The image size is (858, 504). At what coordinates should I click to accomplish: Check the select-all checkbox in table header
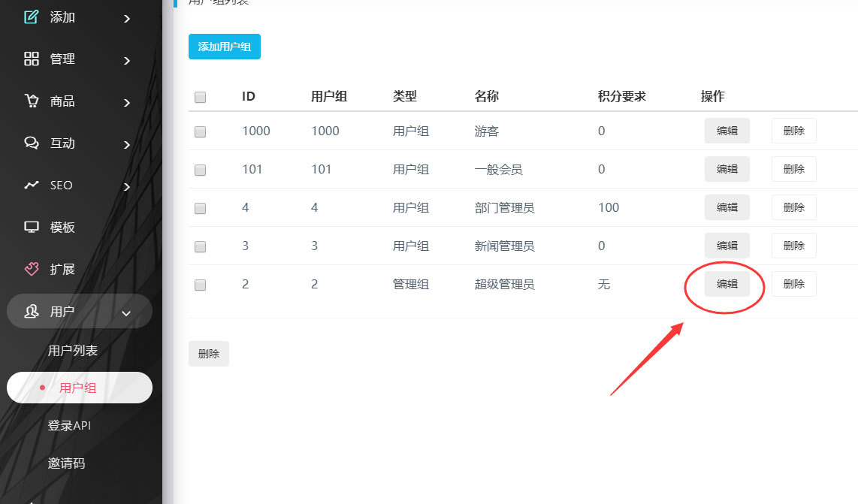coord(200,97)
